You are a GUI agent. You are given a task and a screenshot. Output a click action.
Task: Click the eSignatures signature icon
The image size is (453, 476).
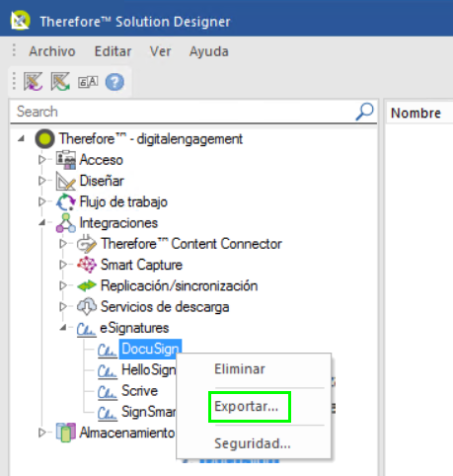87,329
